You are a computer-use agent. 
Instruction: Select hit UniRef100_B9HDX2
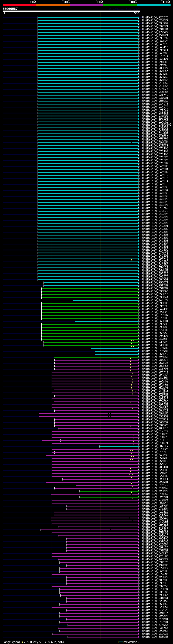point(155,357)
